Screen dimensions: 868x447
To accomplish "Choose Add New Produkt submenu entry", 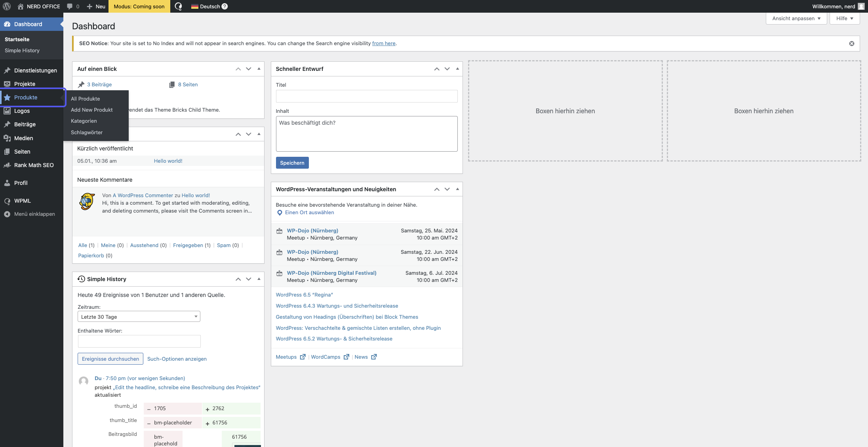I will pos(92,110).
